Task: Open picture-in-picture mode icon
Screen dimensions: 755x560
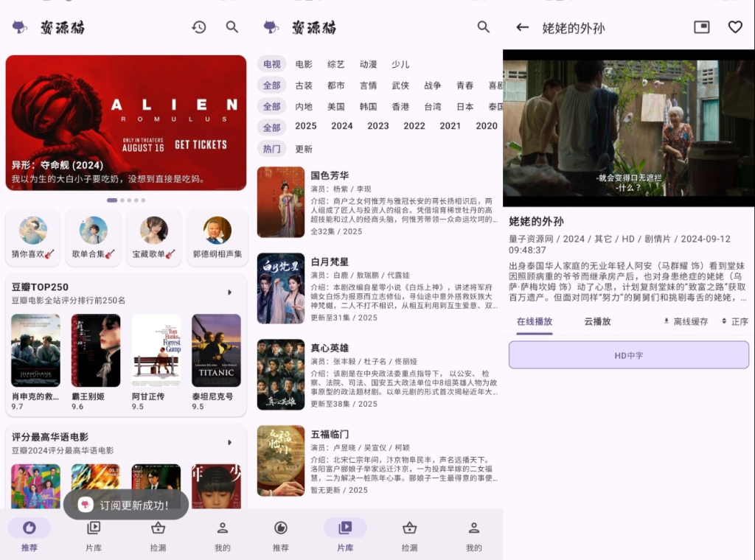Action: coord(702,27)
